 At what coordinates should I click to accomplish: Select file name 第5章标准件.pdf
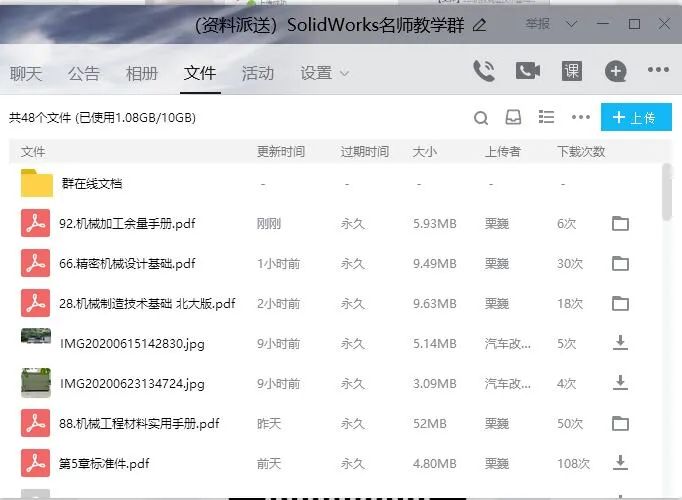coord(104,463)
